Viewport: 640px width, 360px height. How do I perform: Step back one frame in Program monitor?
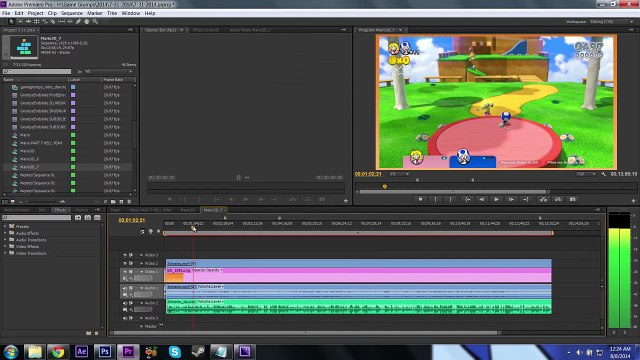[x=482, y=199]
